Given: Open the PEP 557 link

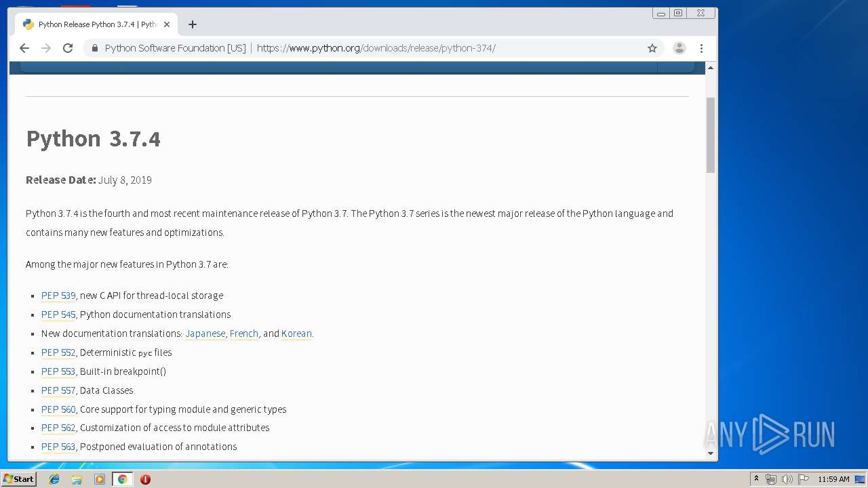Looking at the screenshot, I should (58, 390).
